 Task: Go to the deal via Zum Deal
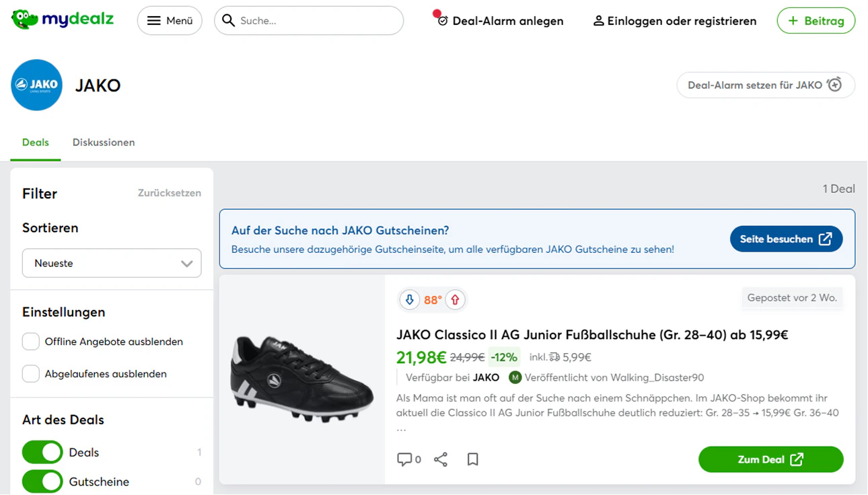tap(771, 459)
